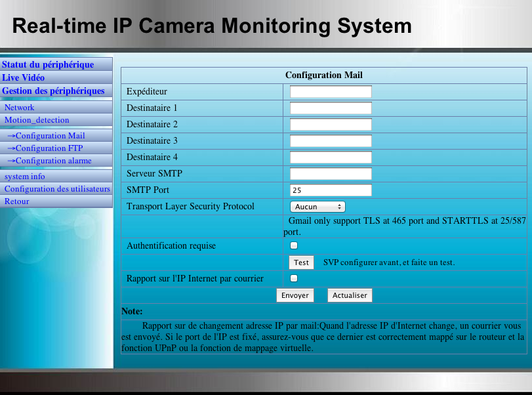
Task: Focus the Destinataire 2 field
Action: click(331, 125)
